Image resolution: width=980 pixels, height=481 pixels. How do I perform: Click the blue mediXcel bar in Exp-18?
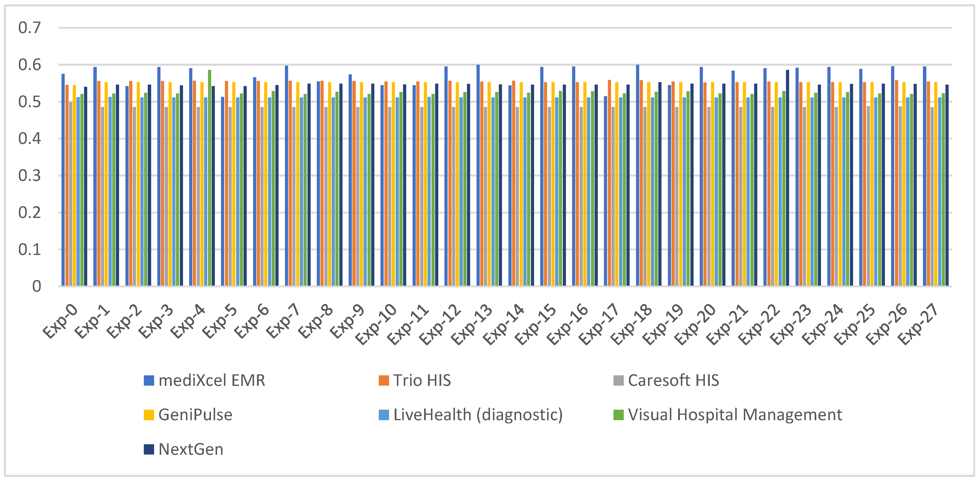pyautogui.click(x=637, y=175)
